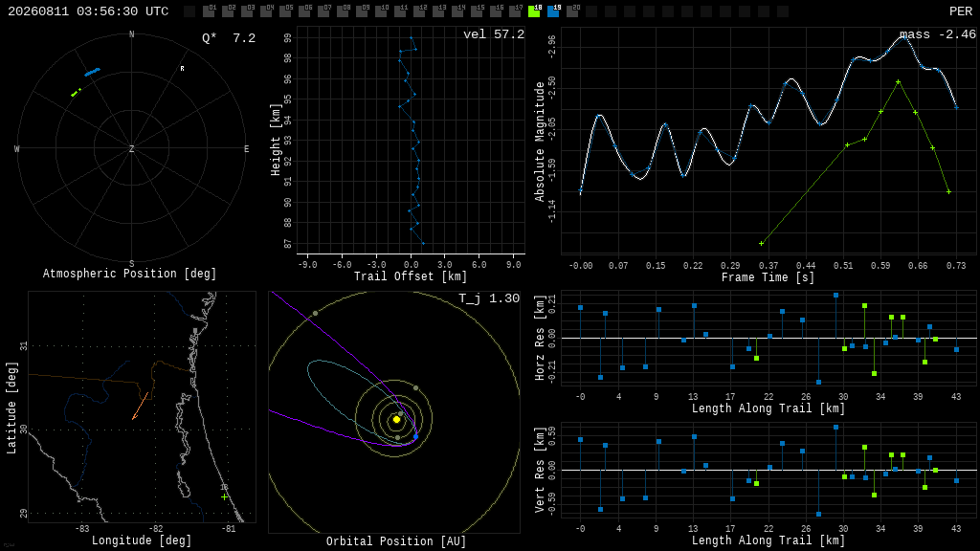Select the green station 18 indicator
The width and height of the screenshot is (980, 551).
534,11
